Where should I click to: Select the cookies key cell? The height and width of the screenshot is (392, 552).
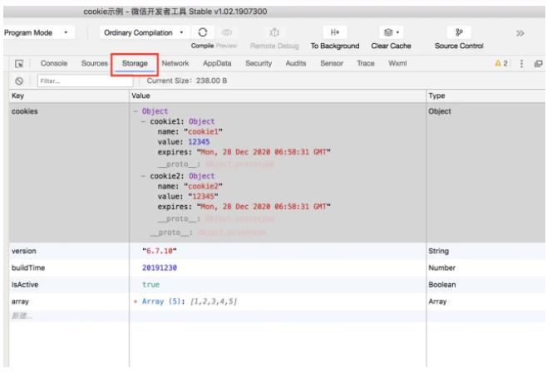click(x=69, y=172)
